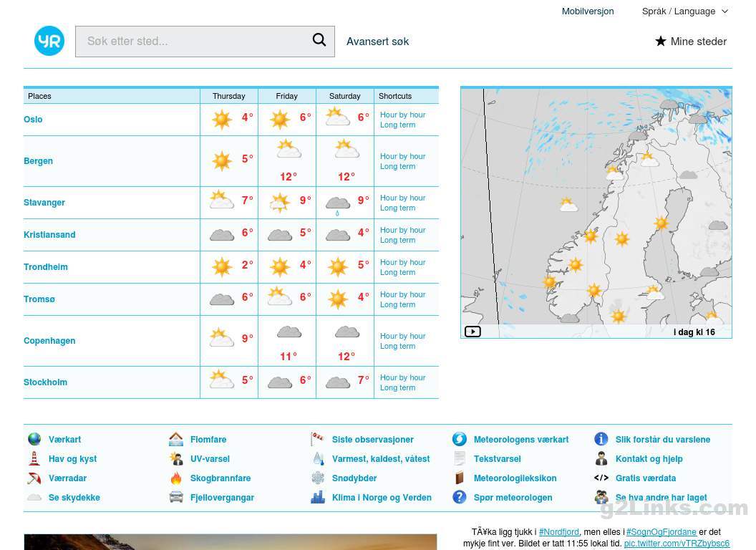Click the lighthouse icon for Hav og kyst
Viewport: 756px width, 550px height.
click(34, 458)
